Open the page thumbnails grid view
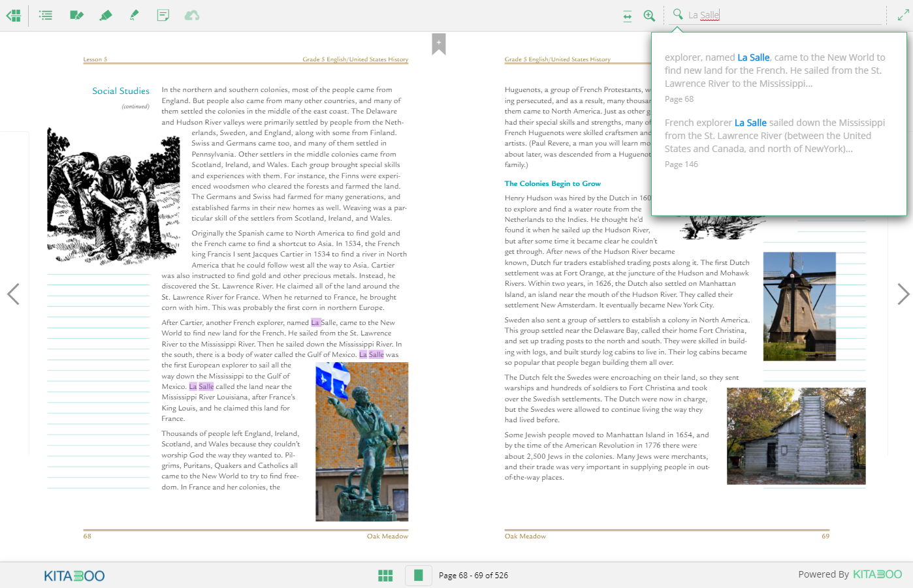The height and width of the screenshot is (588, 913). coord(385,575)
